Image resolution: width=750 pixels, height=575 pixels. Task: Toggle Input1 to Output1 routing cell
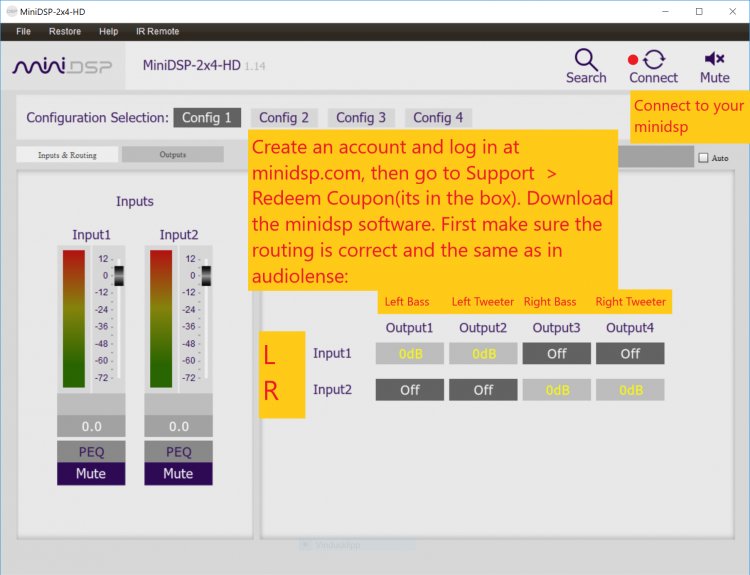tap(410, 354)
